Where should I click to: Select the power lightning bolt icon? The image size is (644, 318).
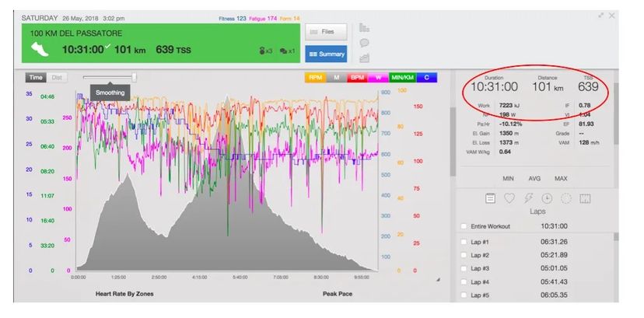pyautogui.click(x=528, y=198)
